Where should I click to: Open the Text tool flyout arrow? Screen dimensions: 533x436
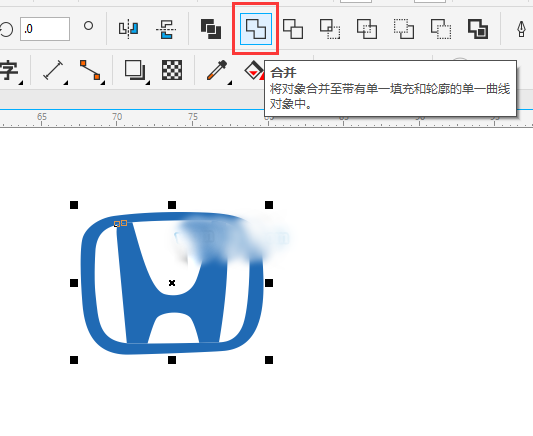tap(21, 83)
